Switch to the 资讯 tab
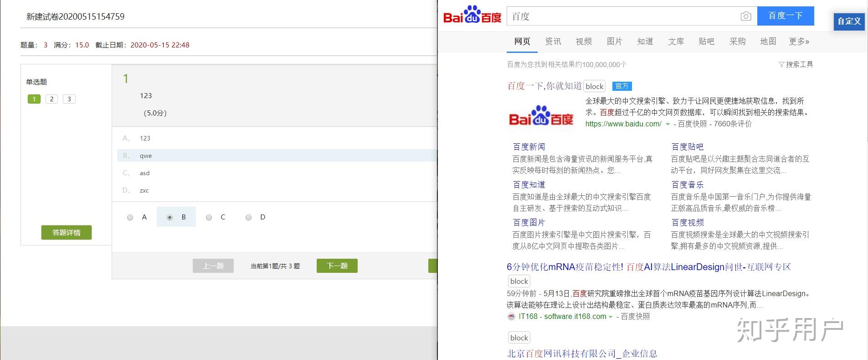This screenshot has width=868, height=360. click(x=553, y=42)
